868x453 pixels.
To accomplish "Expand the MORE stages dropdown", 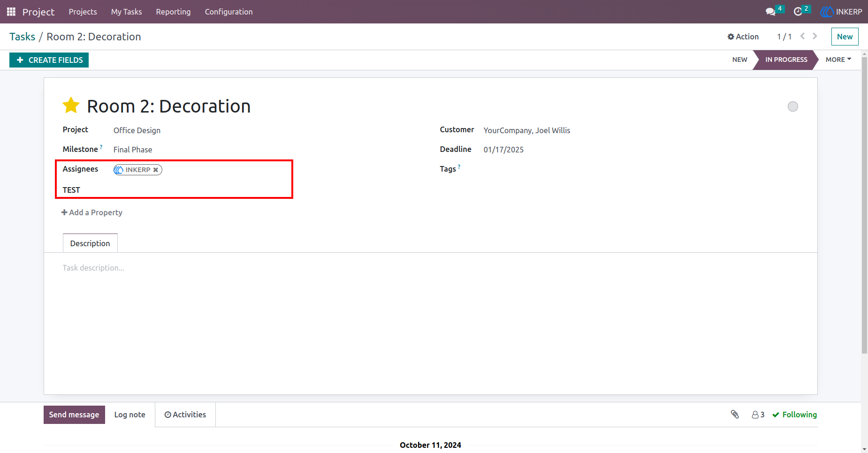I will pyautogui.click(x=838, y=60).
